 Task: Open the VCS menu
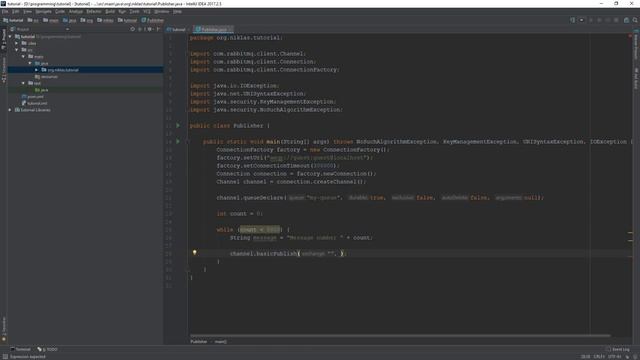click(147, 11)
